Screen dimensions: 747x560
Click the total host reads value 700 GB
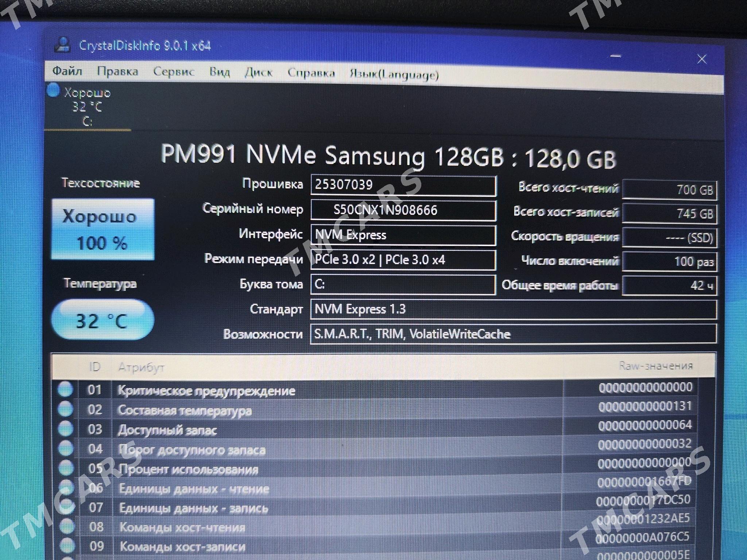(x=670, y=190)
